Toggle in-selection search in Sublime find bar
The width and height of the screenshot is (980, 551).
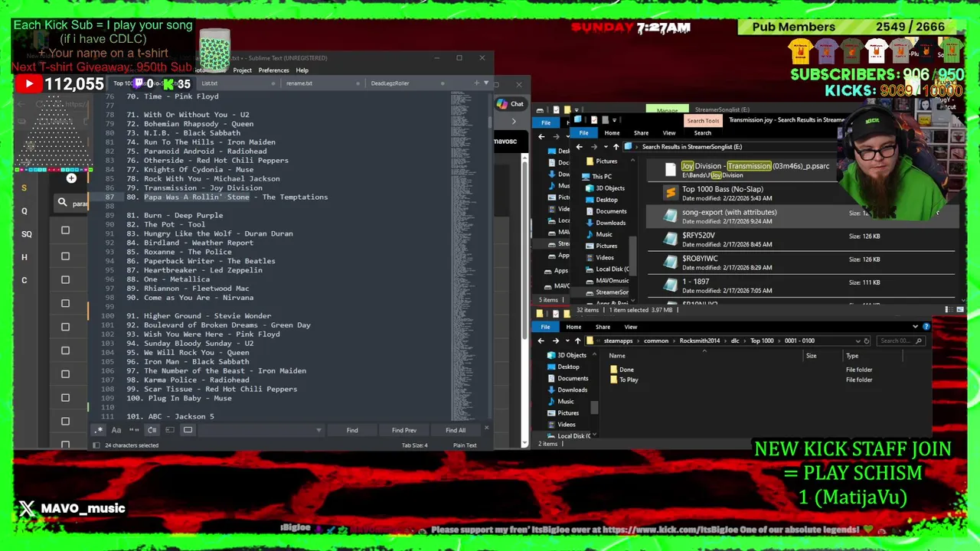(170, 430)
